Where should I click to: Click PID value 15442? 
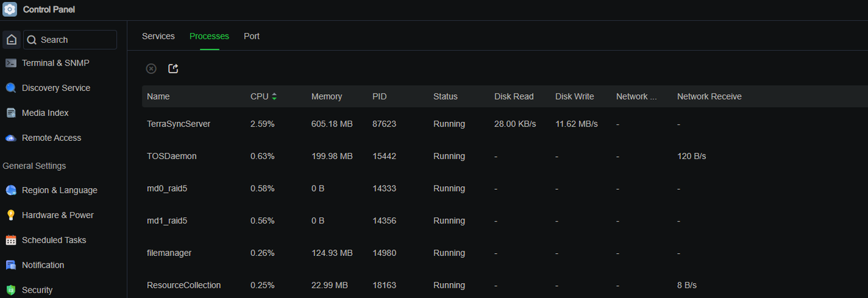coord(384,156)
